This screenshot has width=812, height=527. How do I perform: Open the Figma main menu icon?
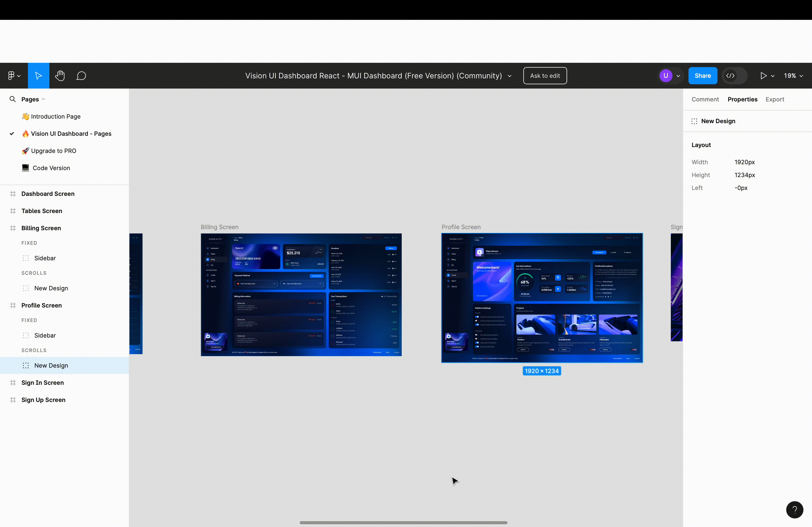[11, 76]
